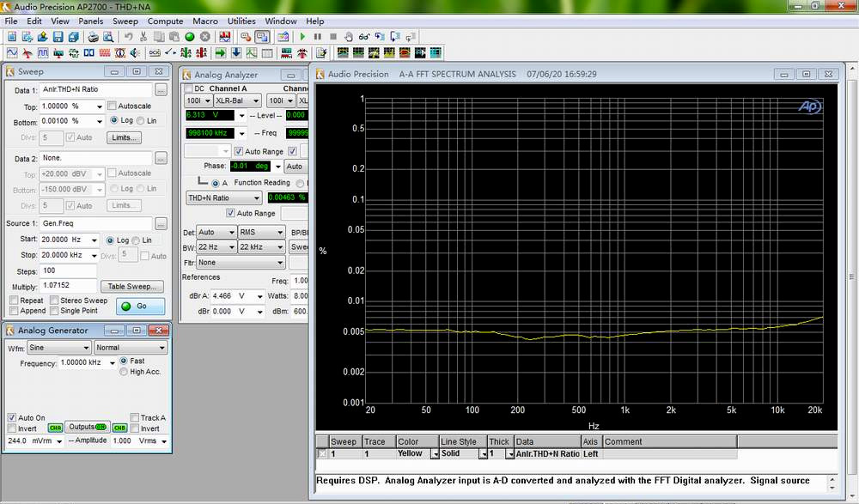Viewport: 859px width, 504px height.
Task: Click the Data 1 Limits... button
Action: point(124,137)
